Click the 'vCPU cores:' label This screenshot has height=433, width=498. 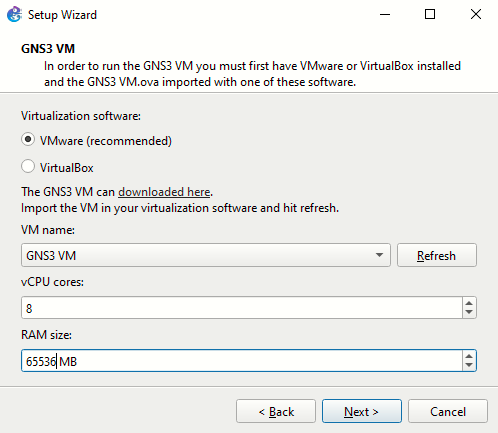click(52, 282)
